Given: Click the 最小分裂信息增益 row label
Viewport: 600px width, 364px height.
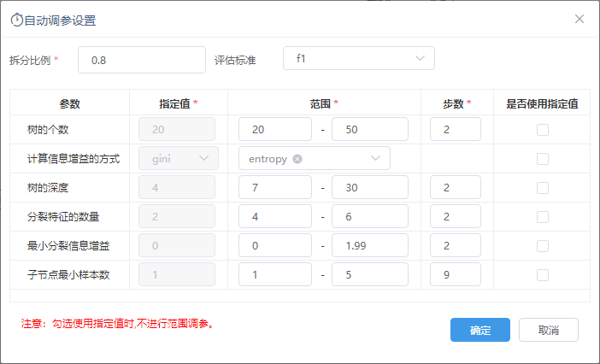Looking at the screenshot, I should pos(68,246).
